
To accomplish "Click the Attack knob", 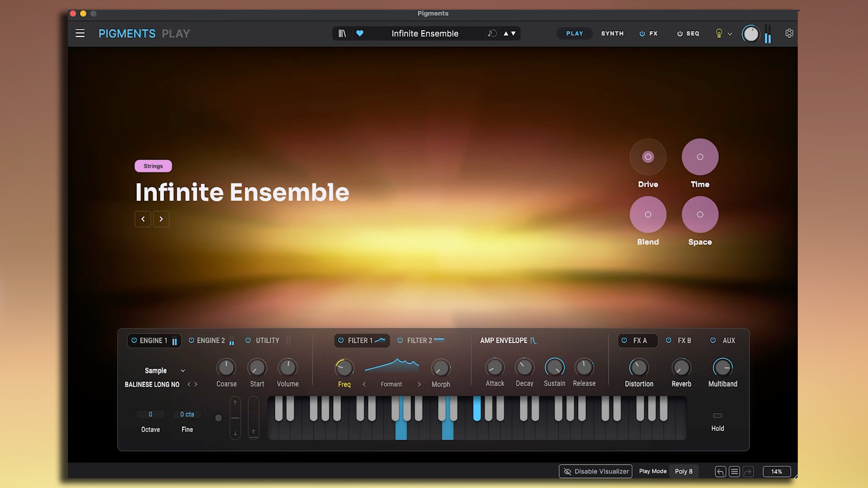I will 495,367.
